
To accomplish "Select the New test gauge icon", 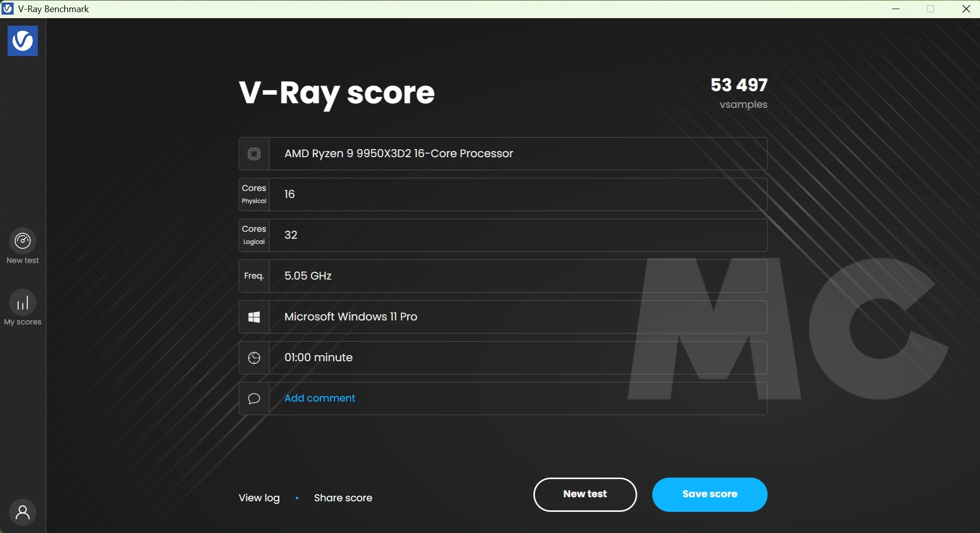I will click(x=22, y=240).
